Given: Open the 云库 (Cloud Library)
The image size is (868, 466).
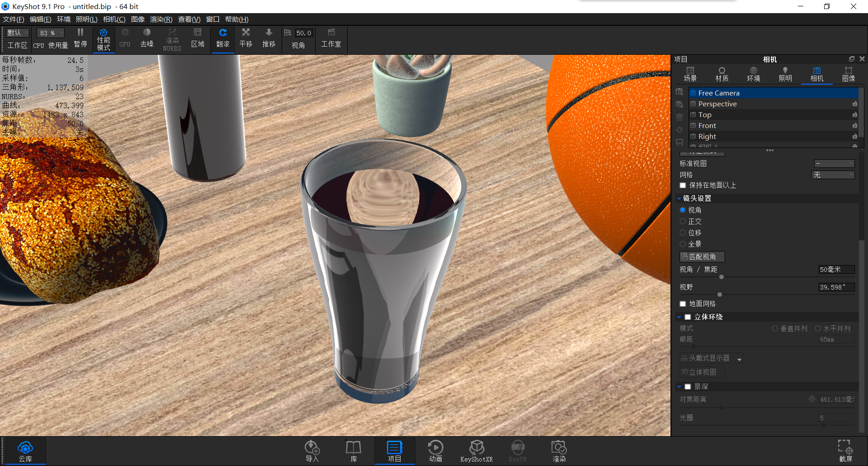Looking at the screenshot, I should 25,450.
